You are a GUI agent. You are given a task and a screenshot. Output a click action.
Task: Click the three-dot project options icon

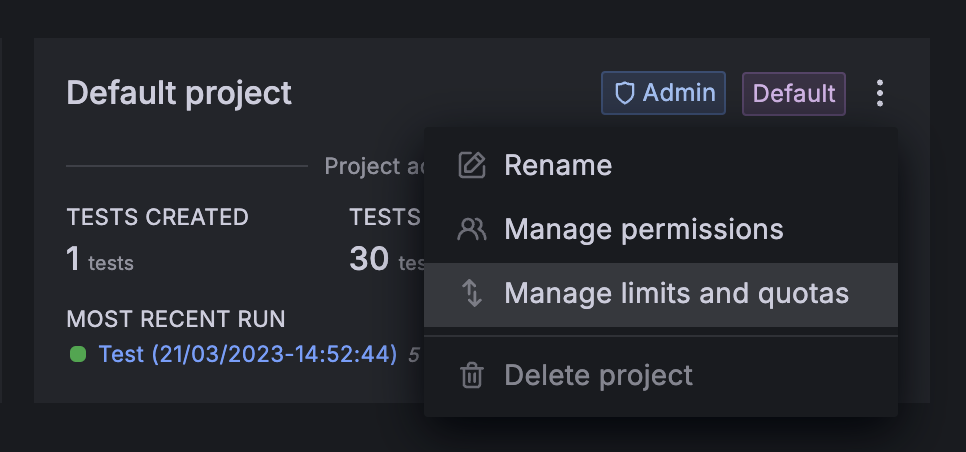(880, 94)
